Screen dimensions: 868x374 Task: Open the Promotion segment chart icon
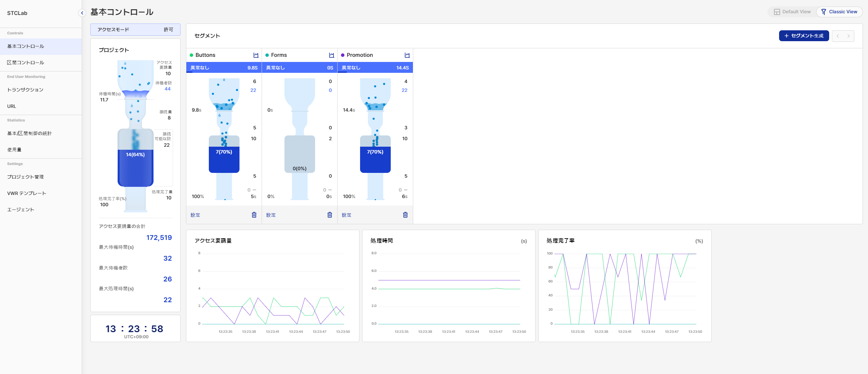tap(407, 55)
